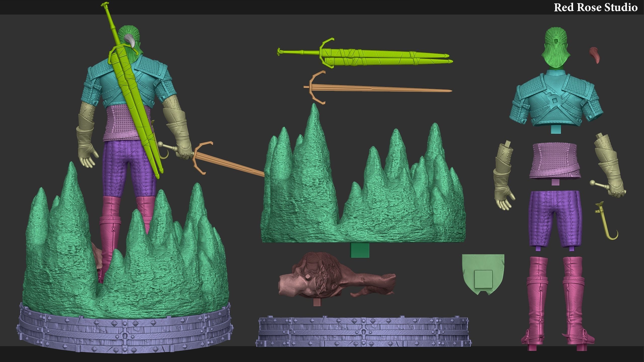Image resolution: width=644 pixels, height=362 pixels.
Task: Select the standalone purple studded base ring
Action: [x=364, y=332]
